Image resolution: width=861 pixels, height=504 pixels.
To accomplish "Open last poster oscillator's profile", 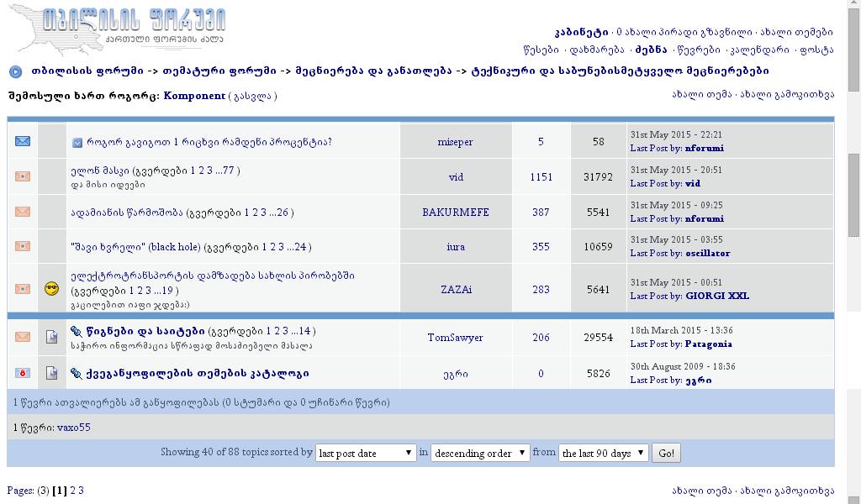I will (707, 254).
